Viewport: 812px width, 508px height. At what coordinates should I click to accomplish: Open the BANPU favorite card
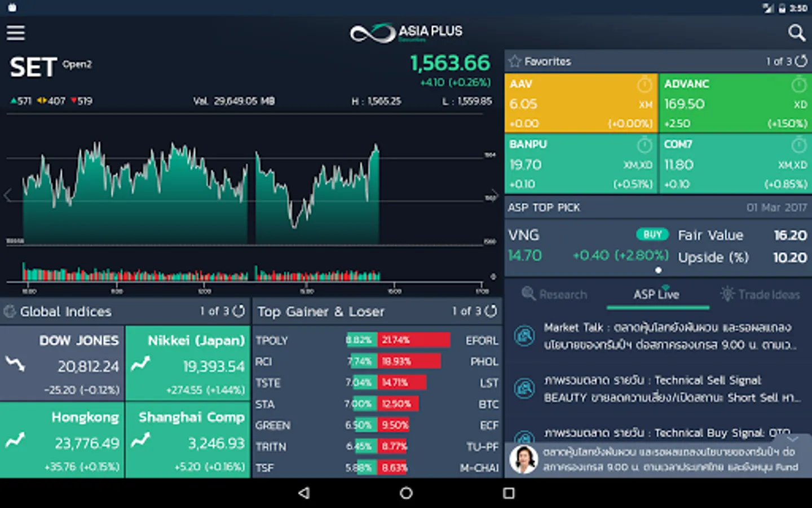point(581,164)
